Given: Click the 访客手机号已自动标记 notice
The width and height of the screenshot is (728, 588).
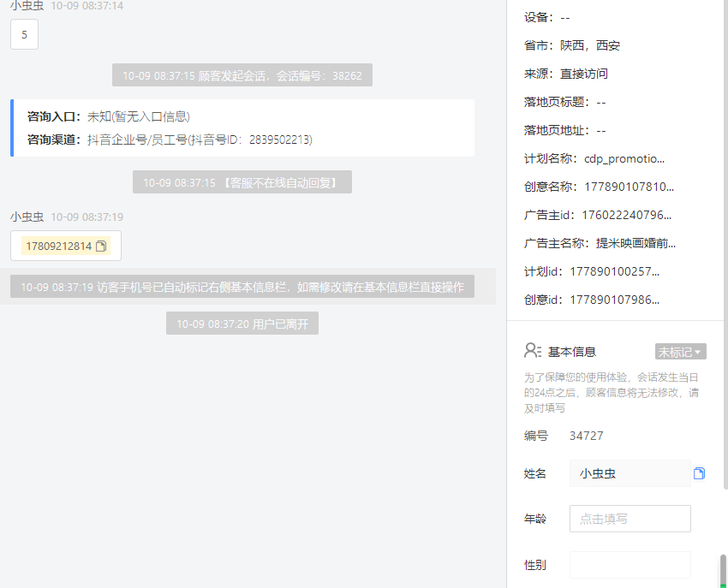Looking at the screenshot, I should [242, 287].
